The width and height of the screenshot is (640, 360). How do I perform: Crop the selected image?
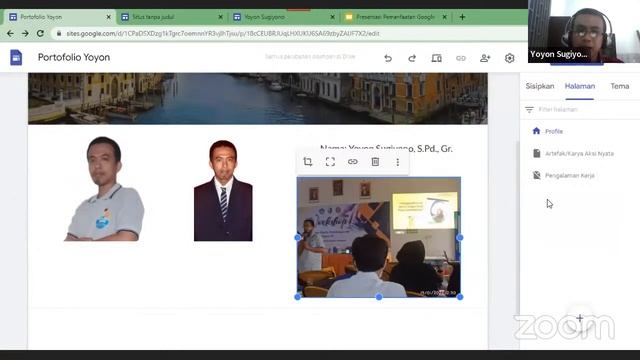click(308, 162)
